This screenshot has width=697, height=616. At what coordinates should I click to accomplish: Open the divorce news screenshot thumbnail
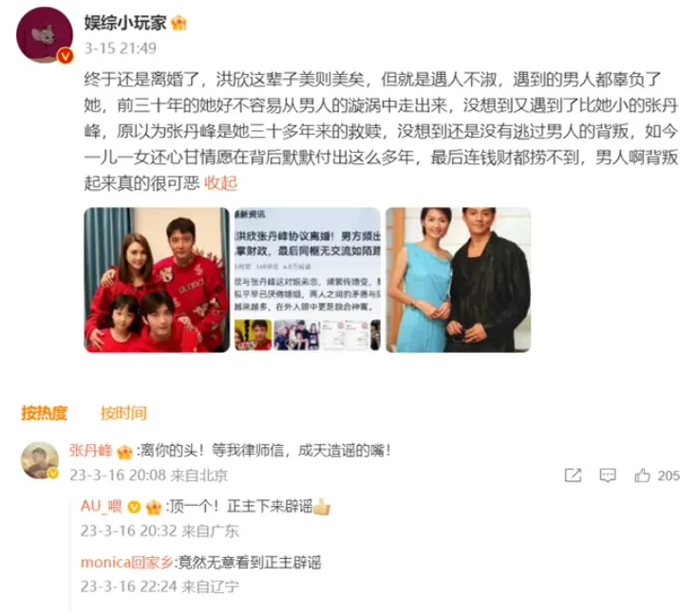(307, 280)
